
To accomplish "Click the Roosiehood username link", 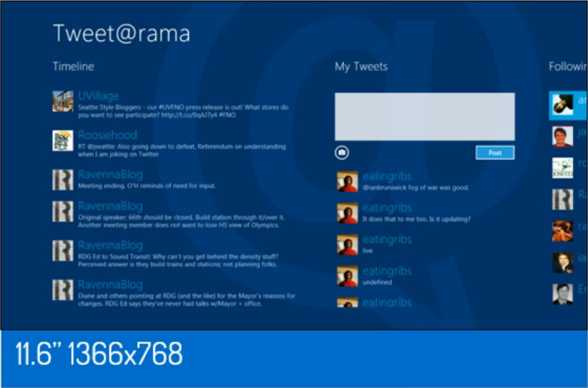I will [x=107, y=135].
